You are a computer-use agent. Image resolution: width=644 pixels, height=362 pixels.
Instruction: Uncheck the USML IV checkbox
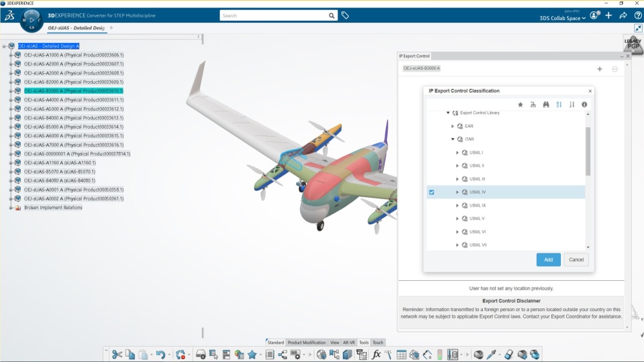(x=431, y=192)
